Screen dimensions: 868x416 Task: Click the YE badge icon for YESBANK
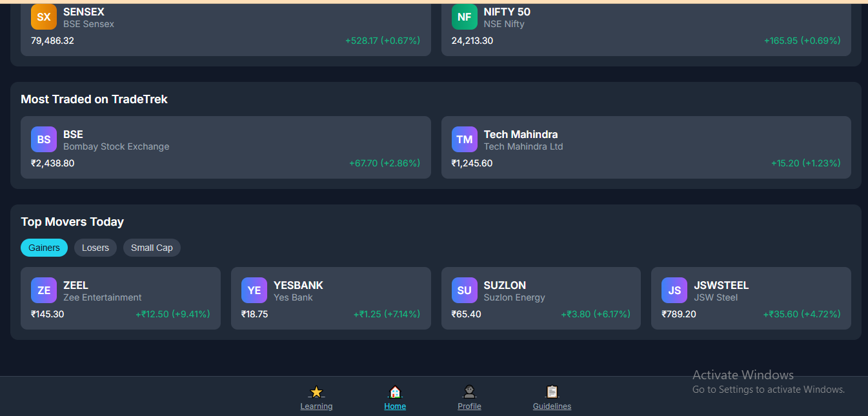point(254,290)
